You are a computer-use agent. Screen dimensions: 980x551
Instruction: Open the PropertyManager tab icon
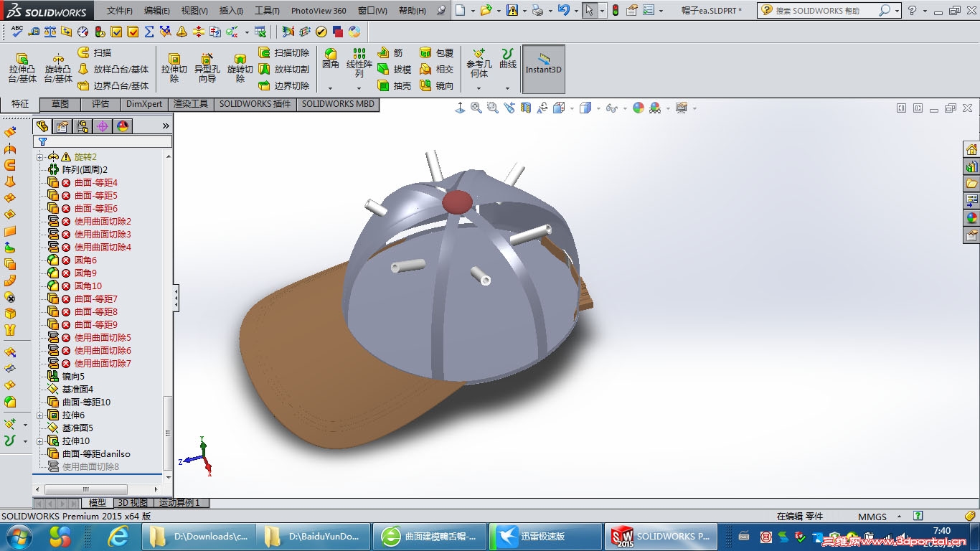[62, 126]
